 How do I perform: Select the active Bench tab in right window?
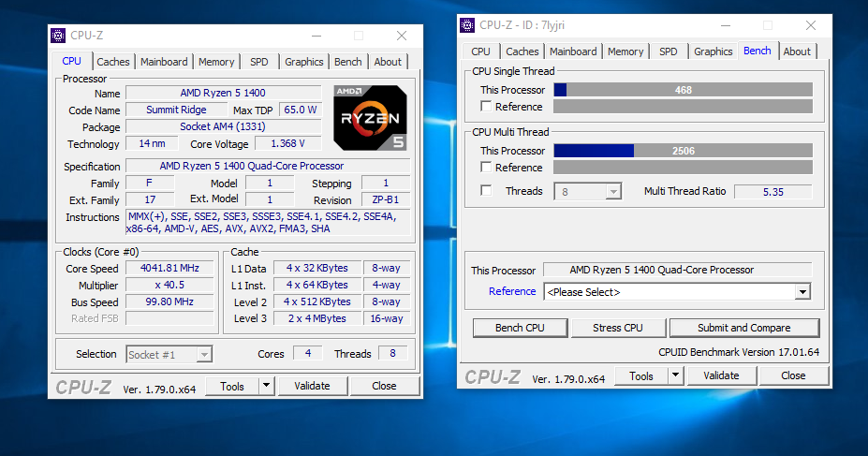coord(758,51)
